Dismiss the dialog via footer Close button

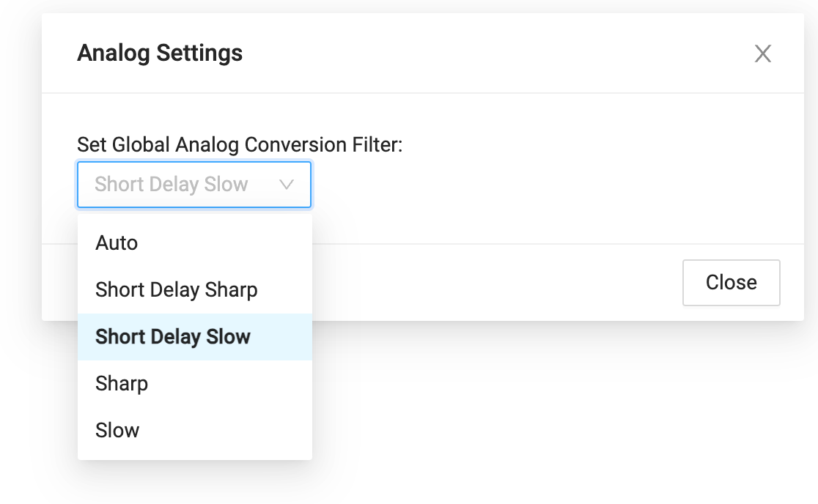pos(731,283)
